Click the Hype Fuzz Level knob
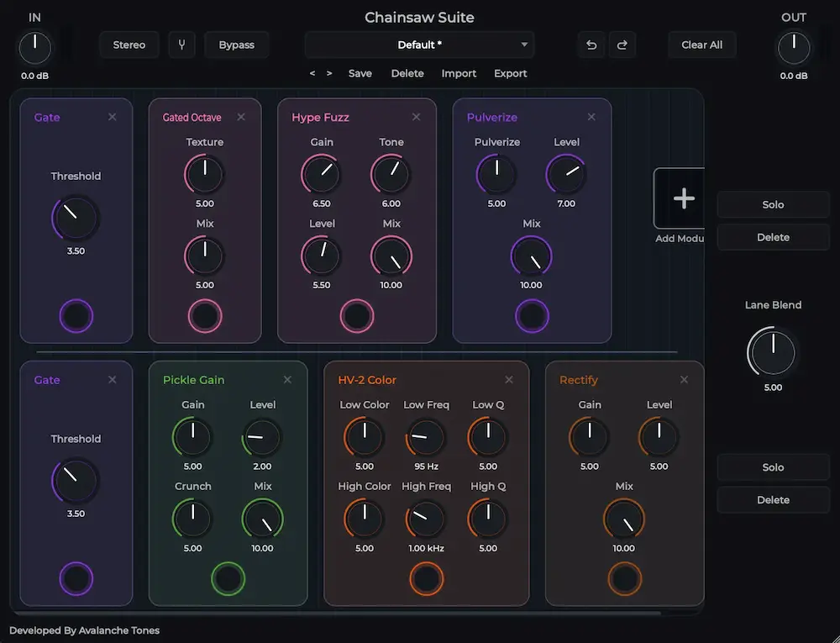The image size is (840, 643). (x=322, y=256)
